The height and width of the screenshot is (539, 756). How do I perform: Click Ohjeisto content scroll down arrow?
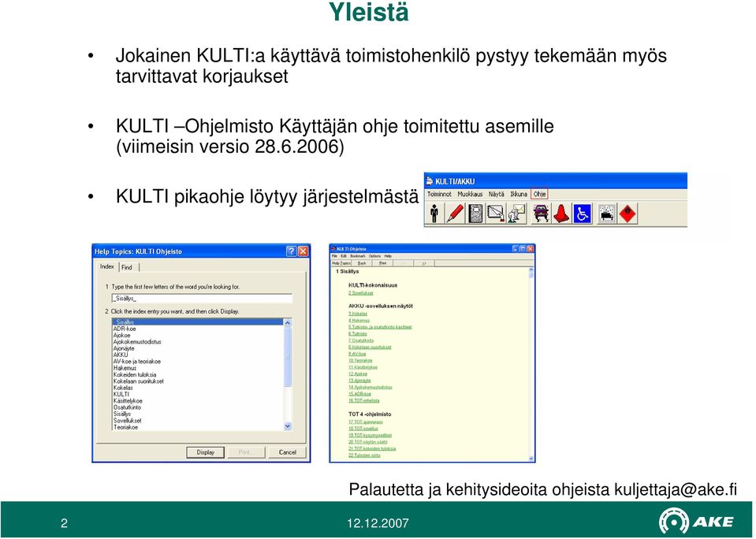tap(531, 459)
